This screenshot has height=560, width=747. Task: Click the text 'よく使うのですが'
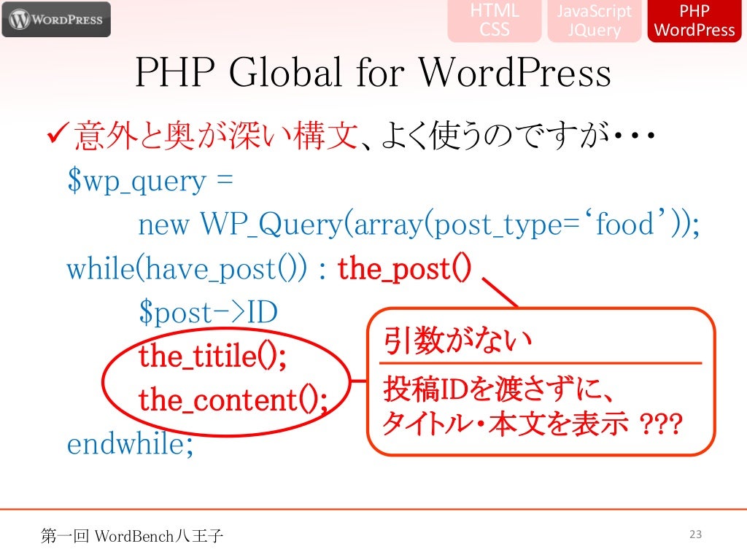(496, 136)
